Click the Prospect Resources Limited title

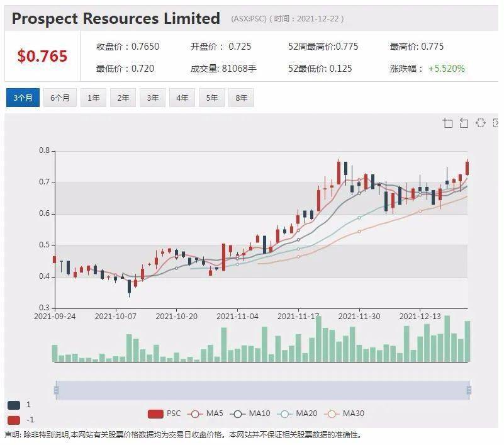coord(116,18)
